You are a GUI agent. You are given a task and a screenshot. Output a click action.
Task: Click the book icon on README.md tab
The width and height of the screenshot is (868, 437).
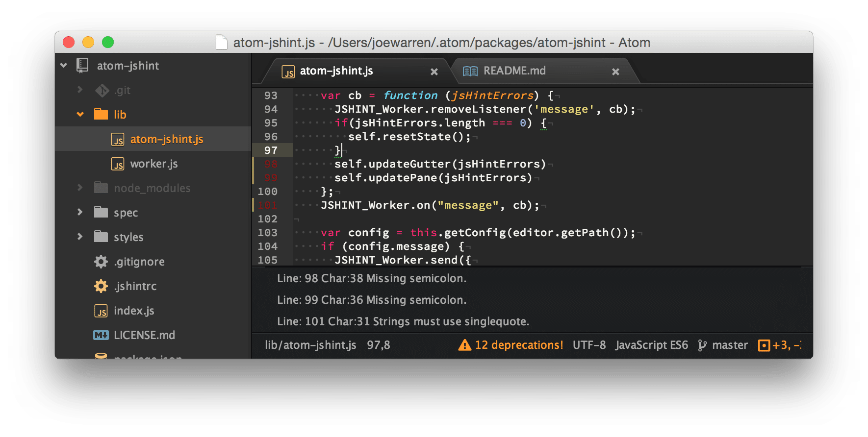(x=470, y=71)
